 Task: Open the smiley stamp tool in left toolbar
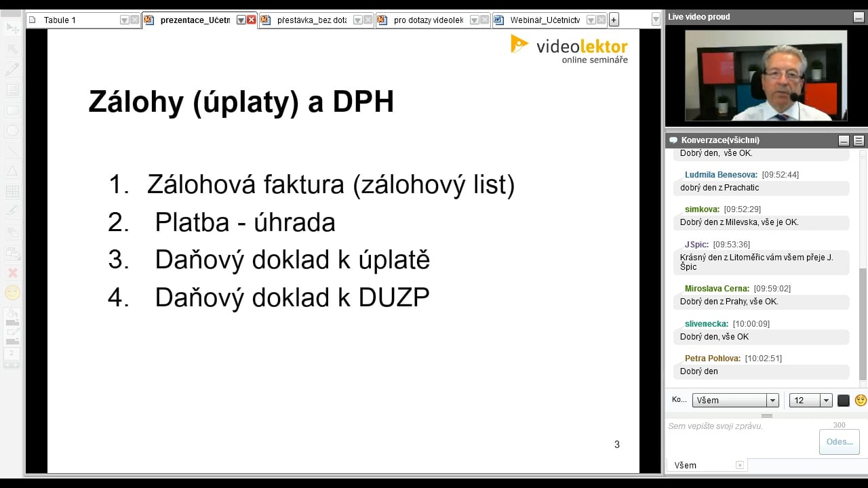(x=12, y=293)
